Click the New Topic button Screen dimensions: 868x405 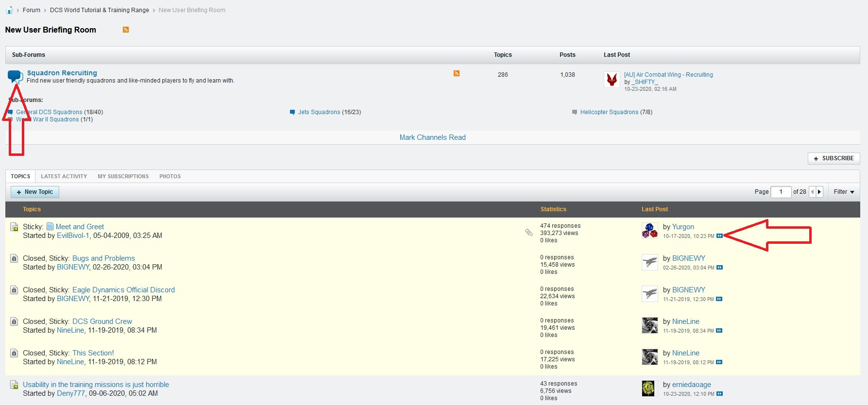[35, 192]
